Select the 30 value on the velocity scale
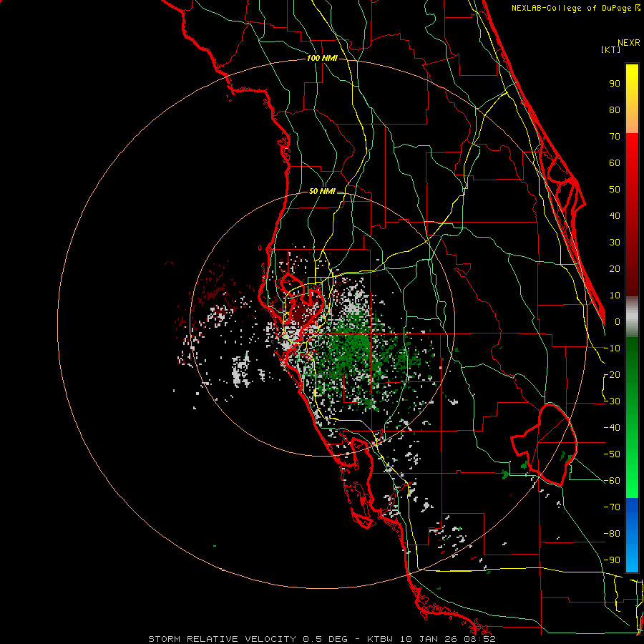 tap(615, 243)
